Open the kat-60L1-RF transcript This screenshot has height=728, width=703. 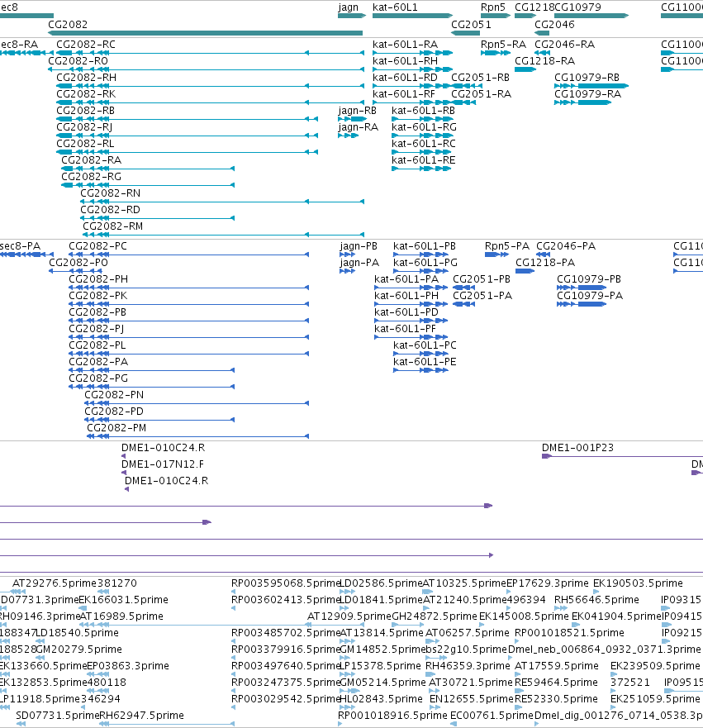(x=404, y=94)
